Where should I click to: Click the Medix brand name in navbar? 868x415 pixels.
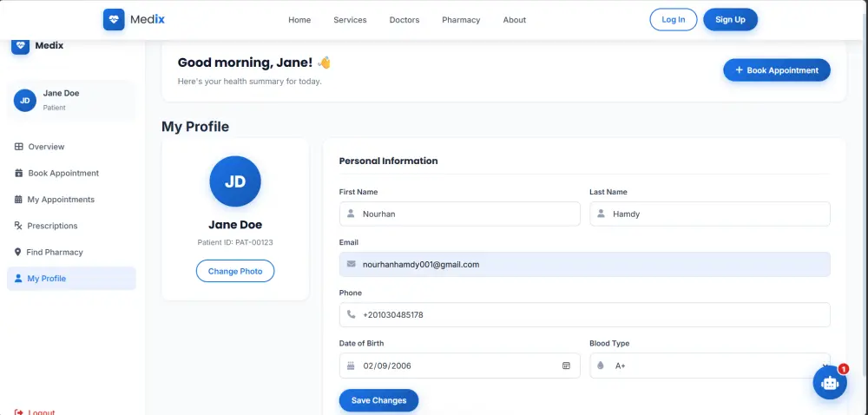pyautogui.click(x=148, y=19)
